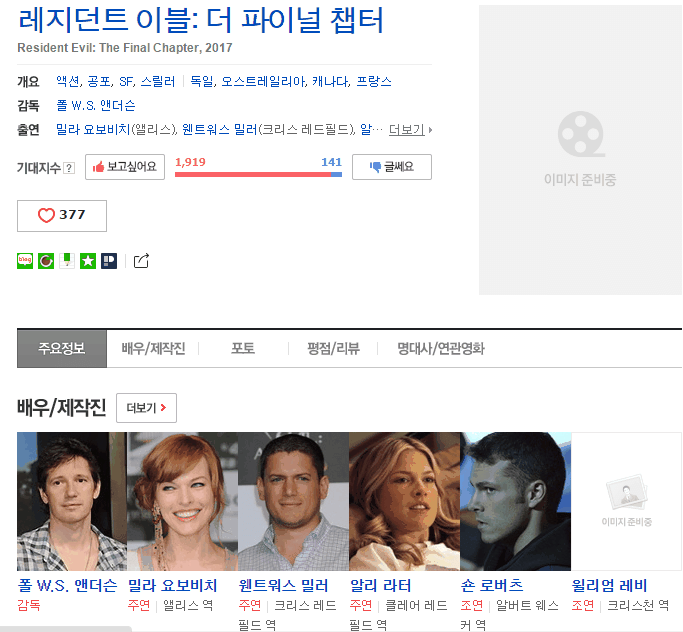The height and width of the screenshot is (632, 683).
Task: Switch to the 배우/제작진 tab
Action: [x=153, y=348]
